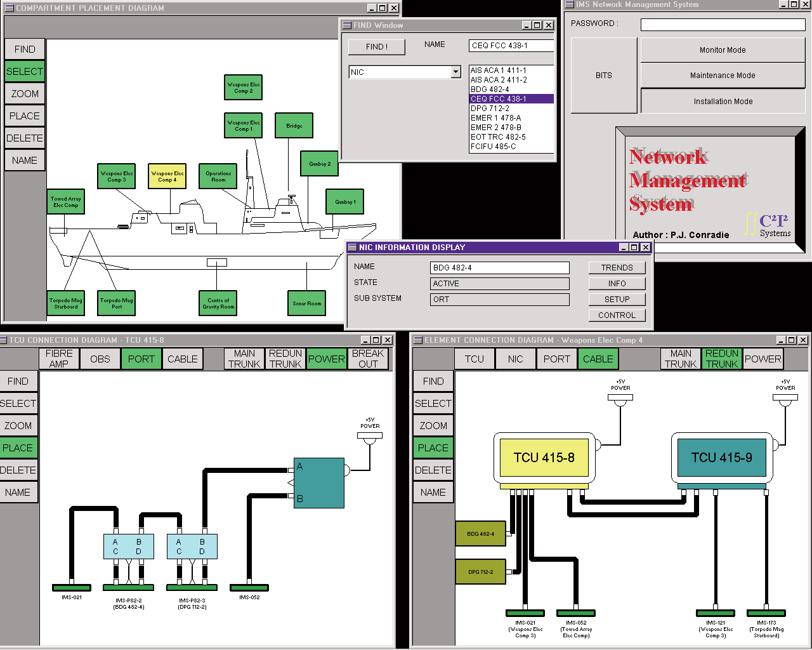Click the yellow Weapons Elec Comp 4 box

[167, 176]
